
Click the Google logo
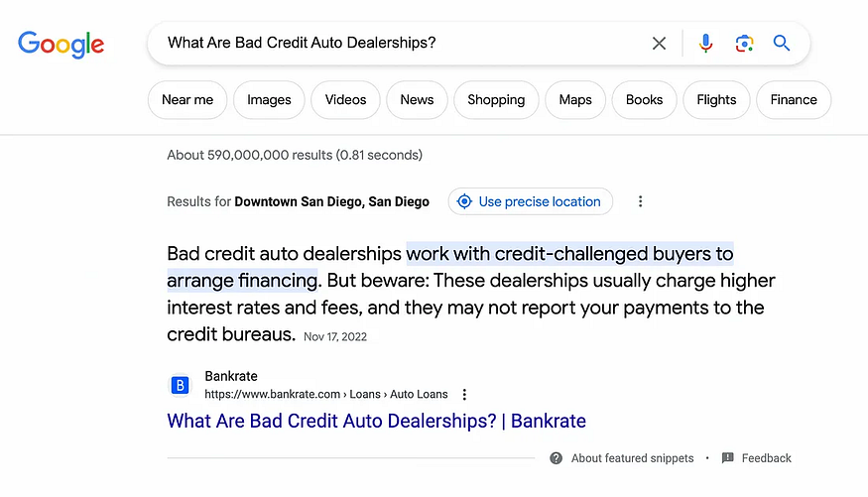61,45
